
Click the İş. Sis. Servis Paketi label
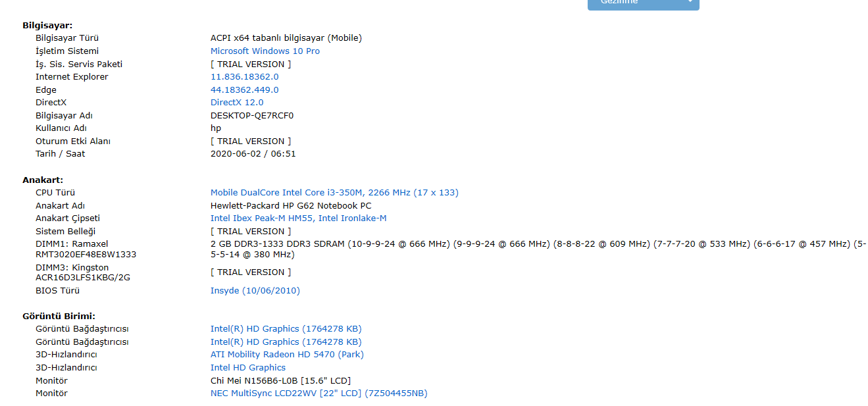79,64
